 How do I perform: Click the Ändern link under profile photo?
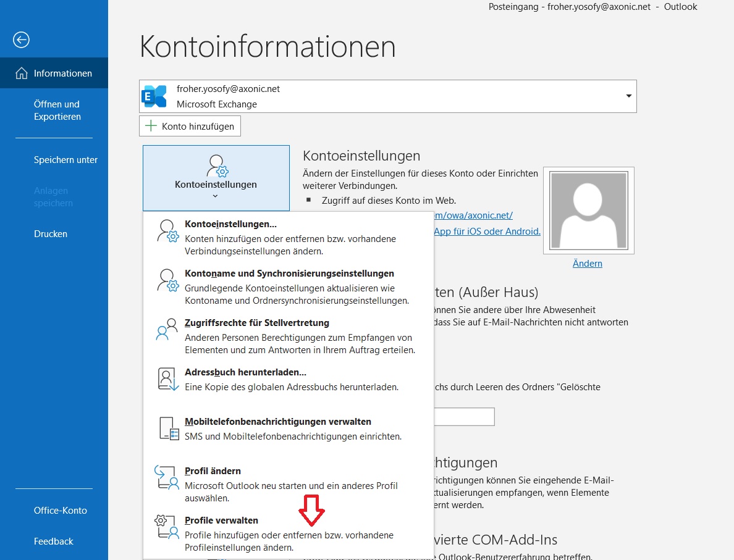[587, 264]
